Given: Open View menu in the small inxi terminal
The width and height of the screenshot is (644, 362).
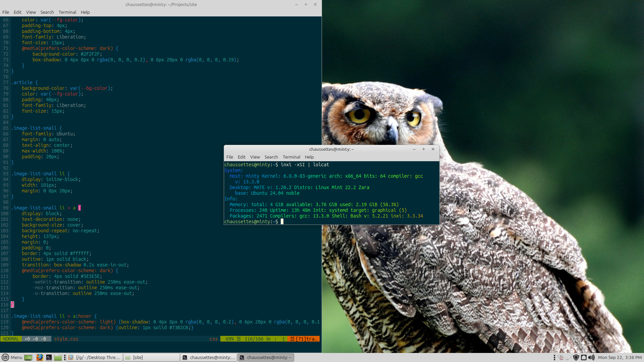Looking at the screenshot, I should pos(255,157).
